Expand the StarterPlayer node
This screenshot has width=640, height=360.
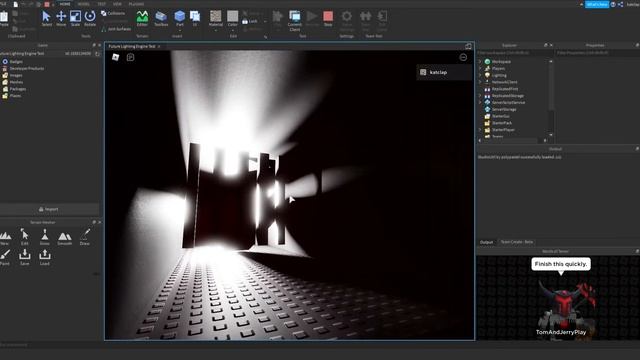[480, 130]
